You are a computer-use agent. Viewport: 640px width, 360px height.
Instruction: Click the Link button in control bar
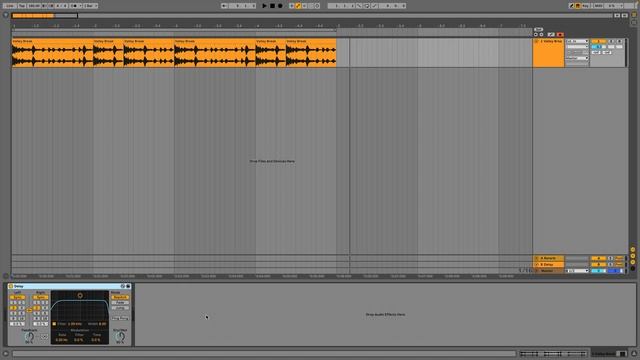click(x=9, y=6)
